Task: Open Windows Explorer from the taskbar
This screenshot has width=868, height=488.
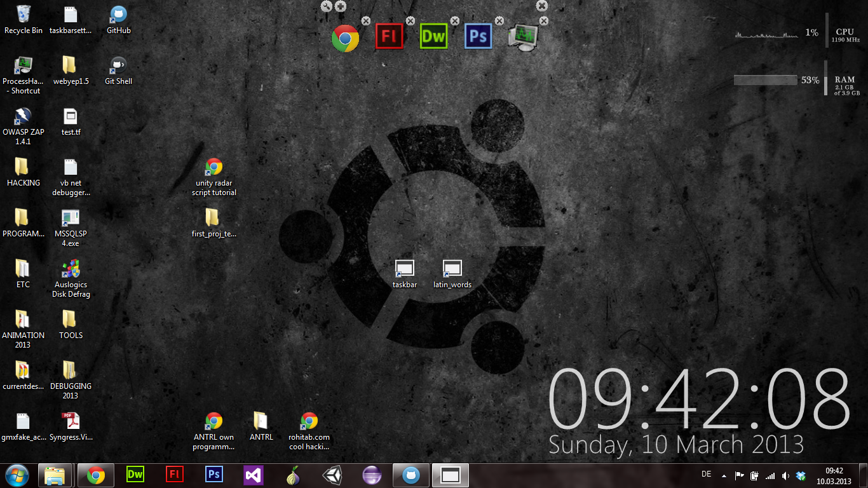Action: click(x=55, y=475)
